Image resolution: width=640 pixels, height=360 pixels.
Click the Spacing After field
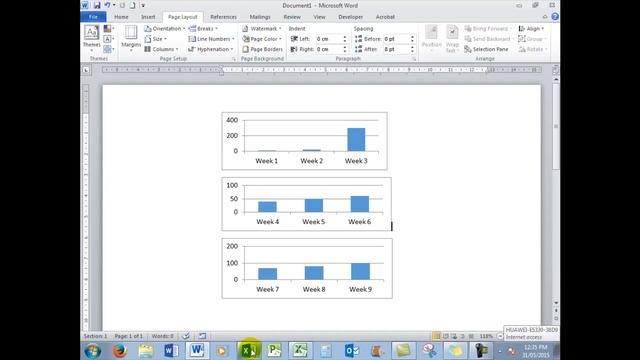point(396,49)
